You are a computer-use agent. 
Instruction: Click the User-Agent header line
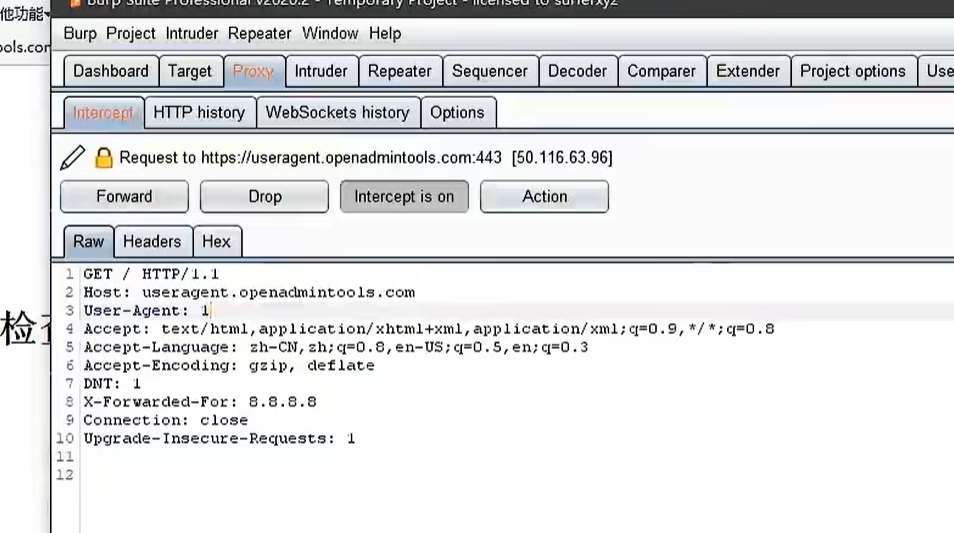(x=146, y=311)
